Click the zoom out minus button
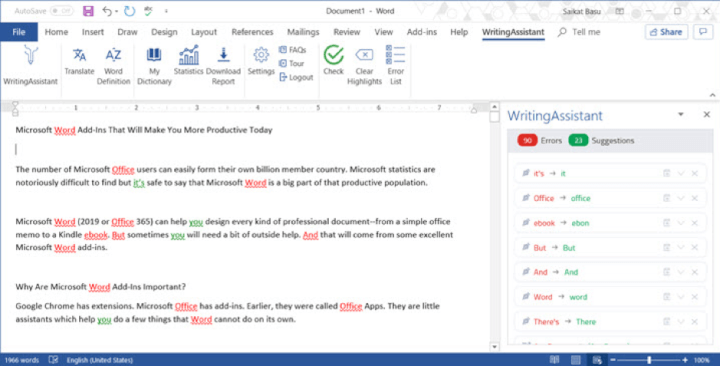The width and height of the screenshot is (720, 366). (x=613, y=360)
